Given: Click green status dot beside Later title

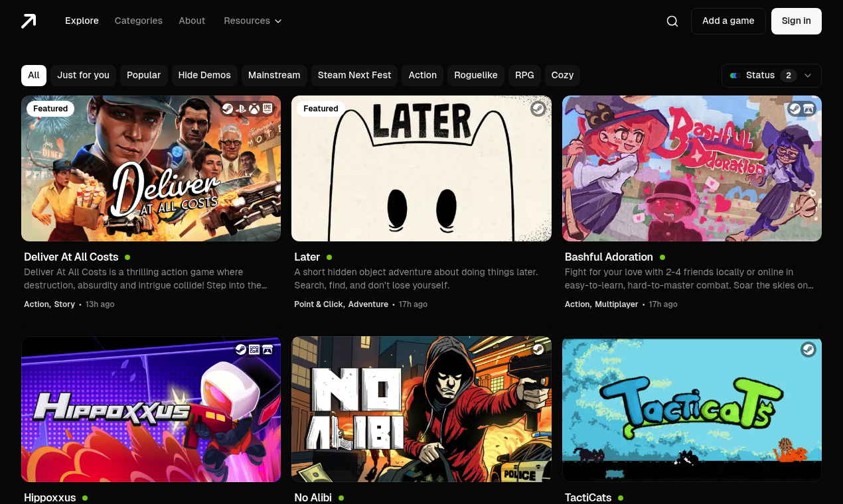Looking at the screenshot, I should coord(329,257).
